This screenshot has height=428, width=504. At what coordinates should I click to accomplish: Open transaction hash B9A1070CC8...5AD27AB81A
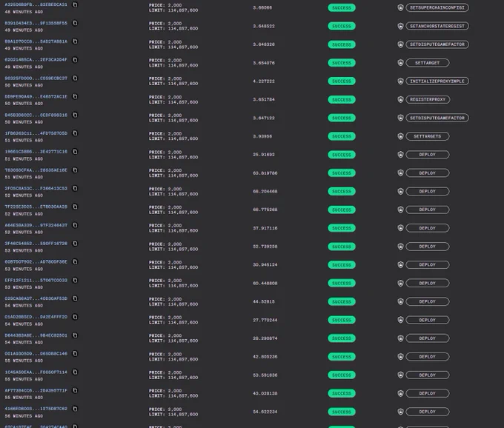36,41
